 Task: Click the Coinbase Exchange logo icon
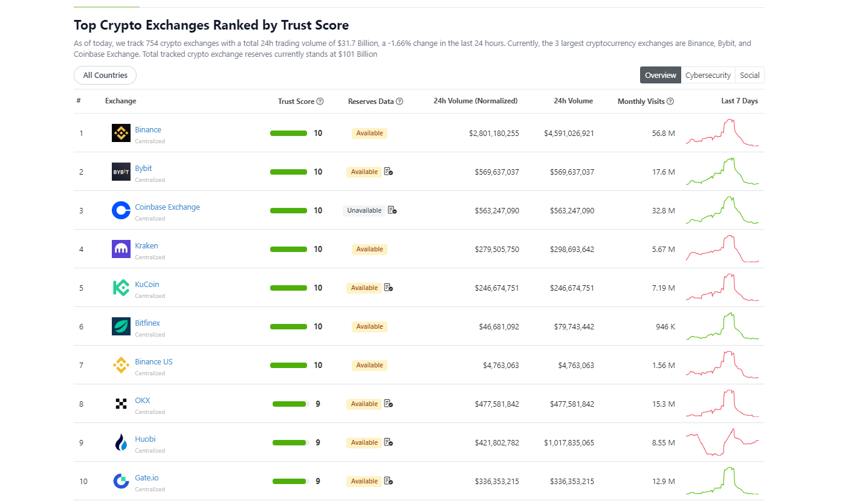(x=121, y=210)
